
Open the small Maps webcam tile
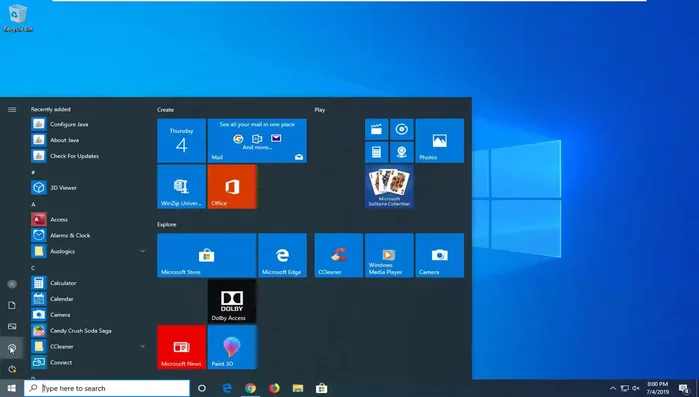click(x=402, y=152)
